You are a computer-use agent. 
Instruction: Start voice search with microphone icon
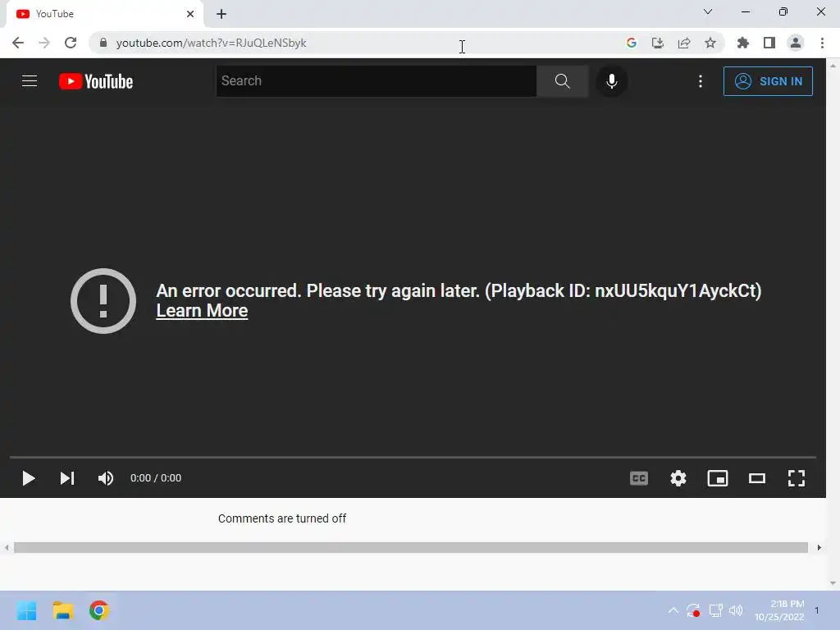(x=611, y=81)
